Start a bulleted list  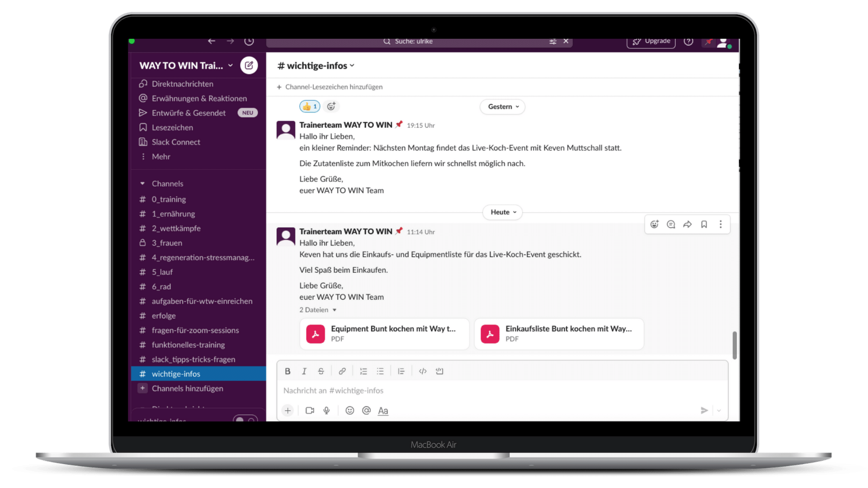point(380,371)
